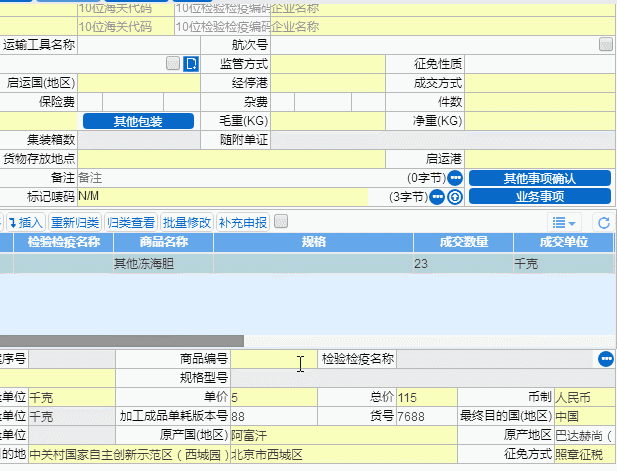This screenshot has width=617, height=471.
Task: Click the ellipsis icon beside 检验检疫名称
Action: click(605, 359)
